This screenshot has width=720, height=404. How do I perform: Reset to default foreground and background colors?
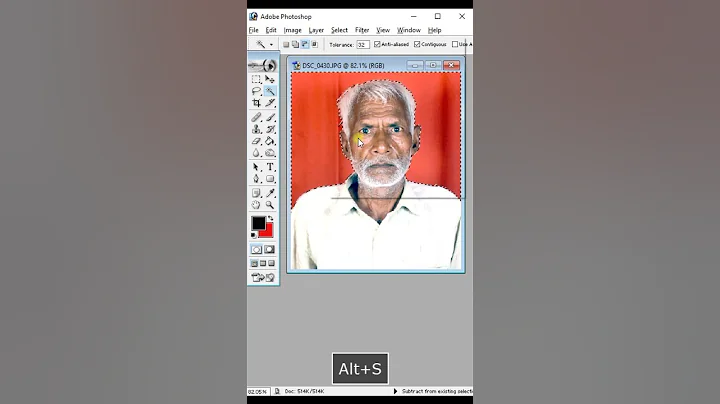tap(253, 235)
